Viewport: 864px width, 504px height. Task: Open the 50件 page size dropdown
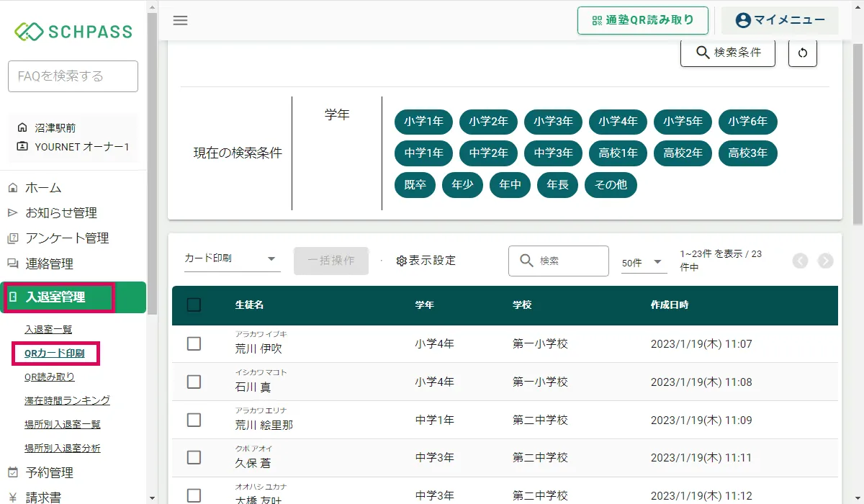pos(645,263)
